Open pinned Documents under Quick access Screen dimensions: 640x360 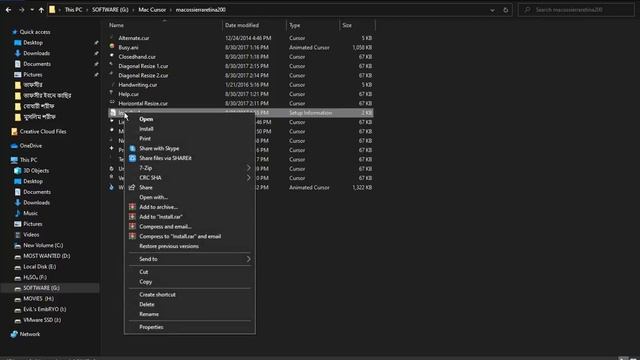coord(37,64)
